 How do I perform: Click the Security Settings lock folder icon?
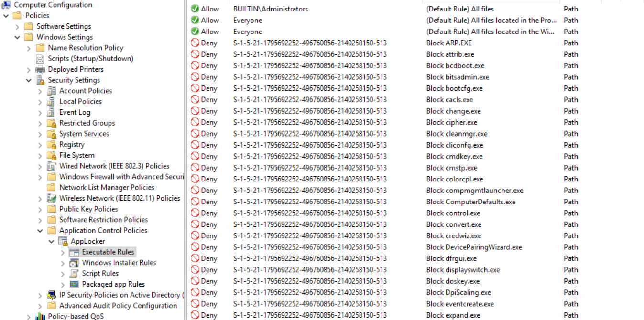coord(40,80)
